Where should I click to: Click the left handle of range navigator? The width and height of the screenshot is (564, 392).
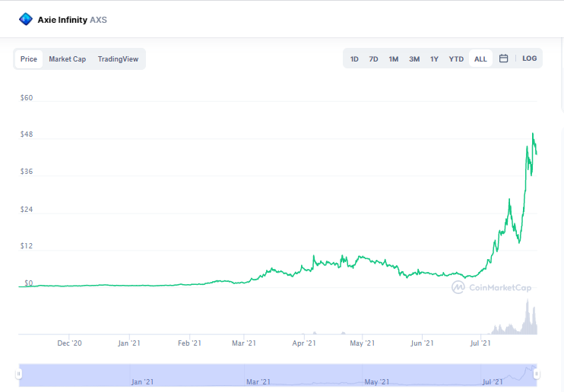(19, 374)
